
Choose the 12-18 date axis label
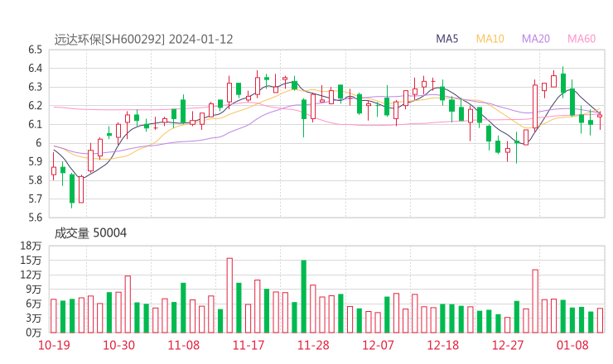point(443,345)
